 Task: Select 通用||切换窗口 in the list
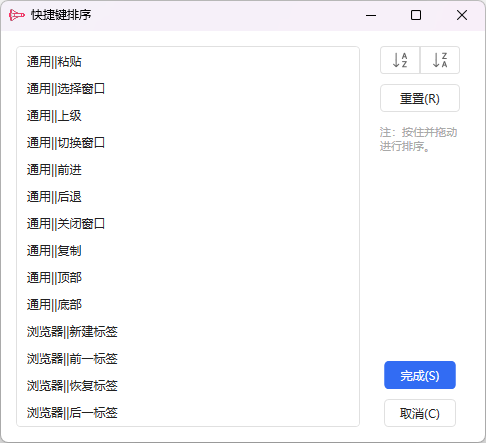click(188, 143)
